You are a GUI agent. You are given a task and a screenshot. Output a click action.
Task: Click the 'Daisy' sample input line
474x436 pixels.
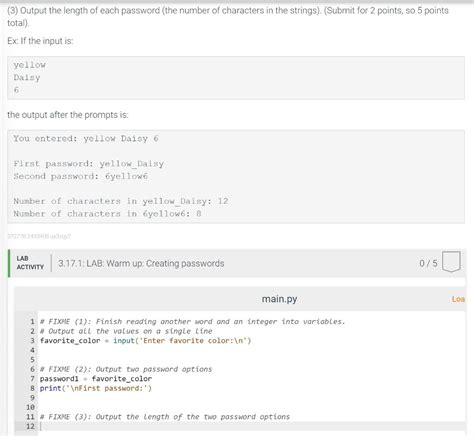click(27, 78)
